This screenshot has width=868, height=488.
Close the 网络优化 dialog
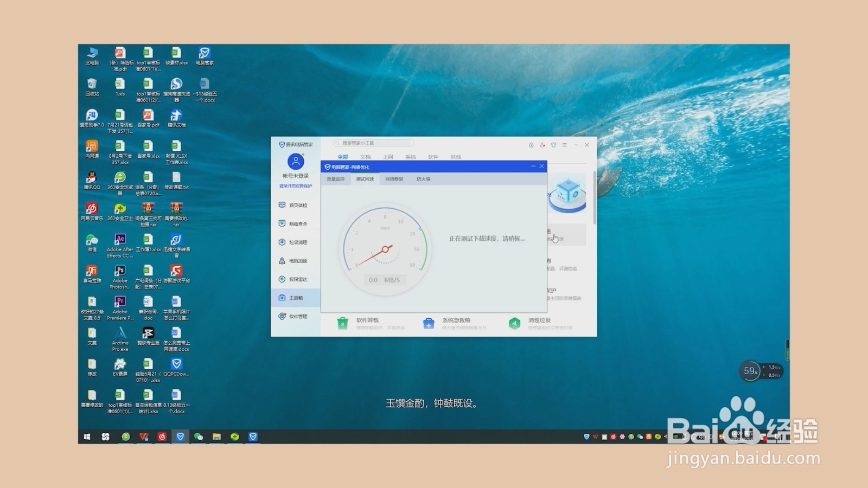pos(541,166)
